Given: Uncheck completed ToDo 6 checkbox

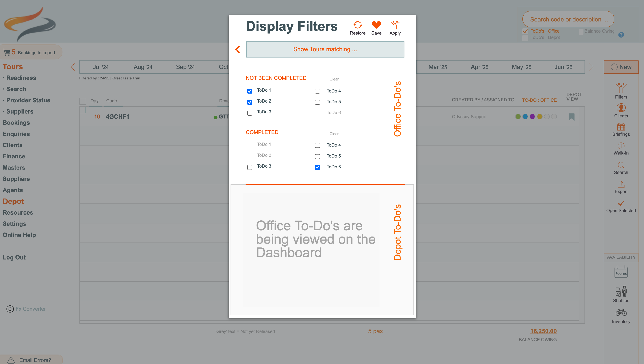Looking at the screenshot, I should click(317, 167).
